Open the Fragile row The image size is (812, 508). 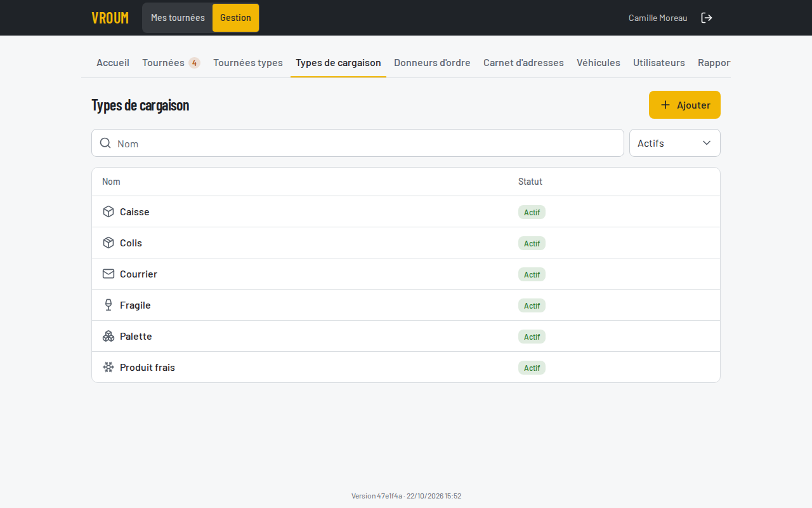[x=406, y=305]
